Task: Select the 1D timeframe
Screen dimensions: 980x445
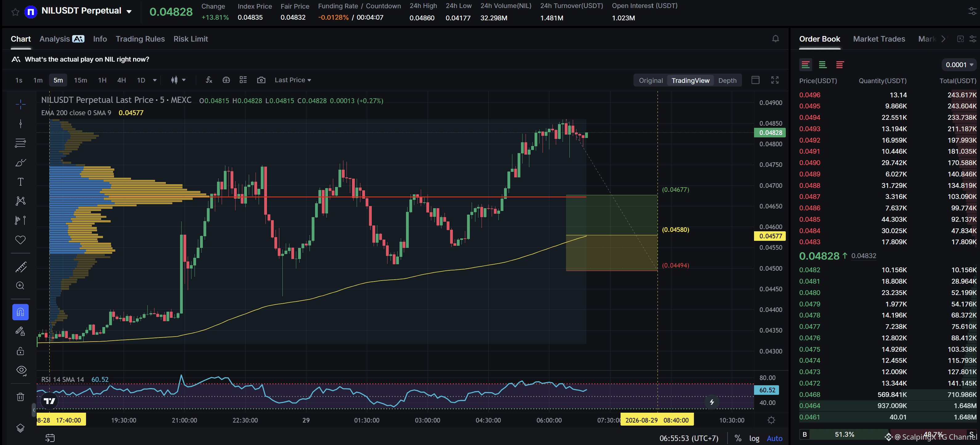Action: (141, 80)
